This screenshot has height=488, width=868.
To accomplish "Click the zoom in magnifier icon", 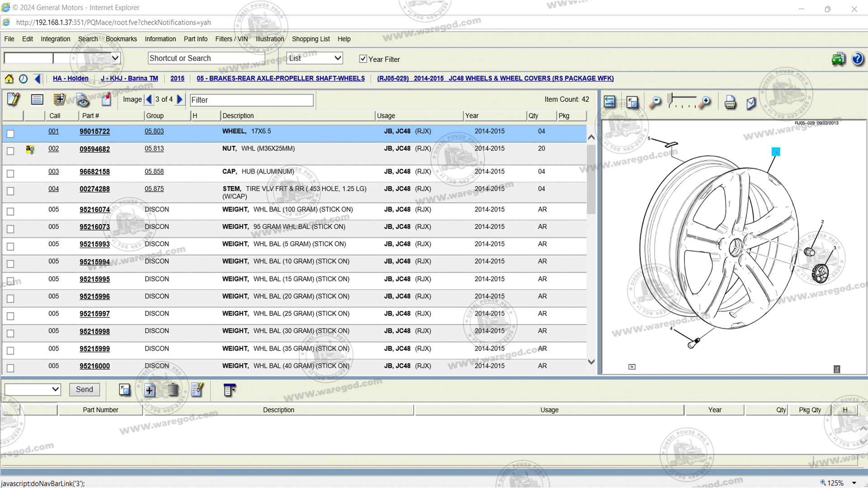I will click(704, 103).
